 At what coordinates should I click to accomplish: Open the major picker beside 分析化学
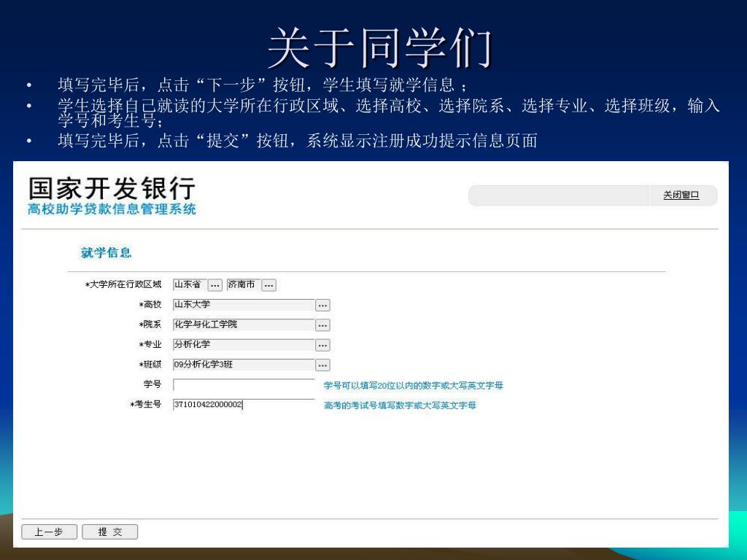click(322, 345)
